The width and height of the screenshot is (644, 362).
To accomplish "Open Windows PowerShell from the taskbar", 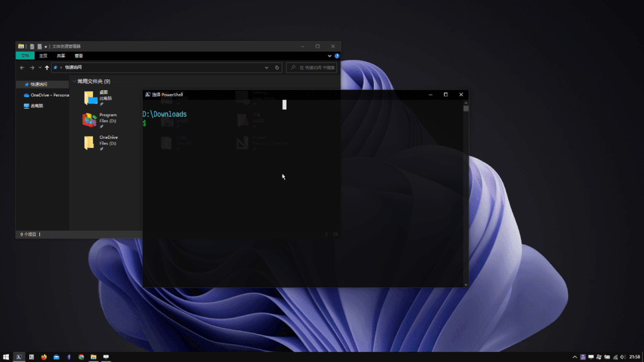I will pos(19,357).
